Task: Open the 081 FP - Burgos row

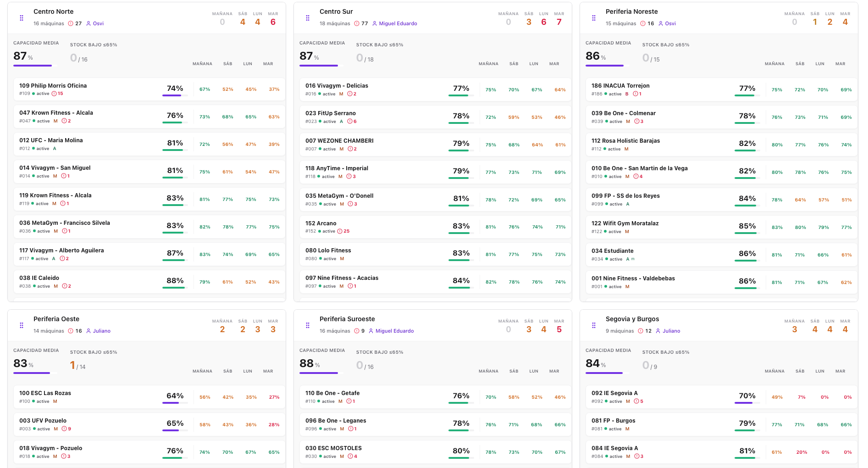Action: 722,424
